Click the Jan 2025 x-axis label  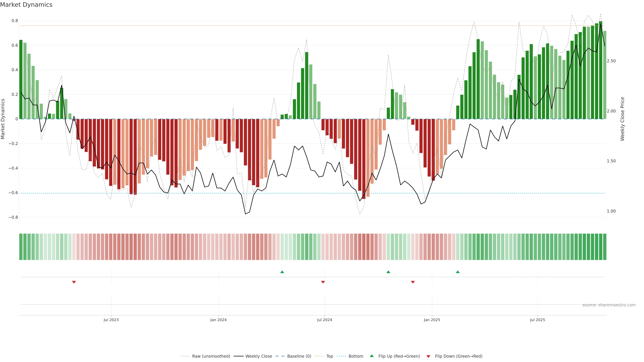click(432, 320)
